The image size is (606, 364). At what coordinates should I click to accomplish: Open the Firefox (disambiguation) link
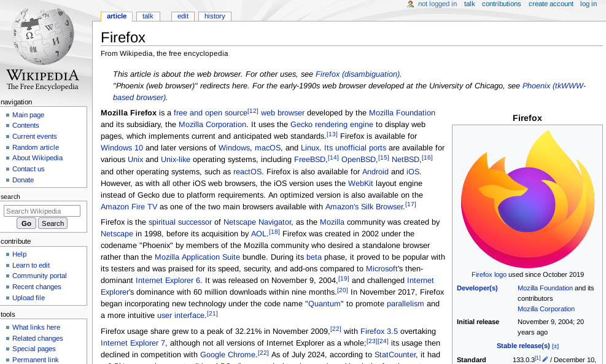[x=357, y=74]
